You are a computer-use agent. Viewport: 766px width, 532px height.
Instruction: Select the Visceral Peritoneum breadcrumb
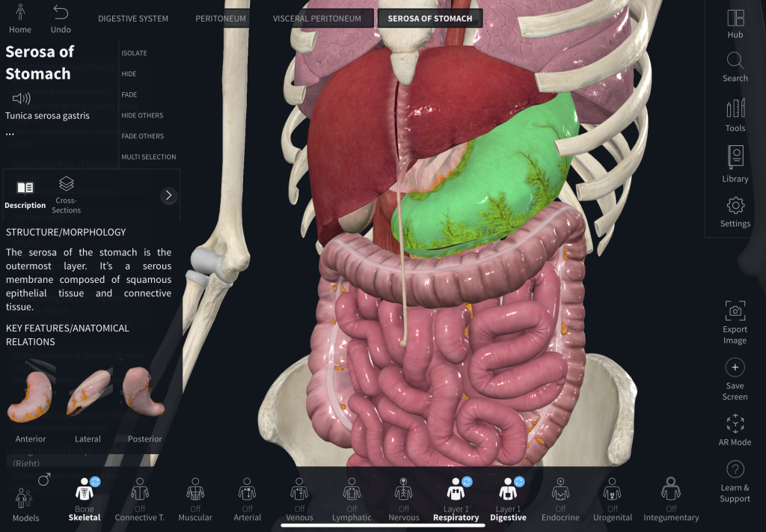(317, 19)
